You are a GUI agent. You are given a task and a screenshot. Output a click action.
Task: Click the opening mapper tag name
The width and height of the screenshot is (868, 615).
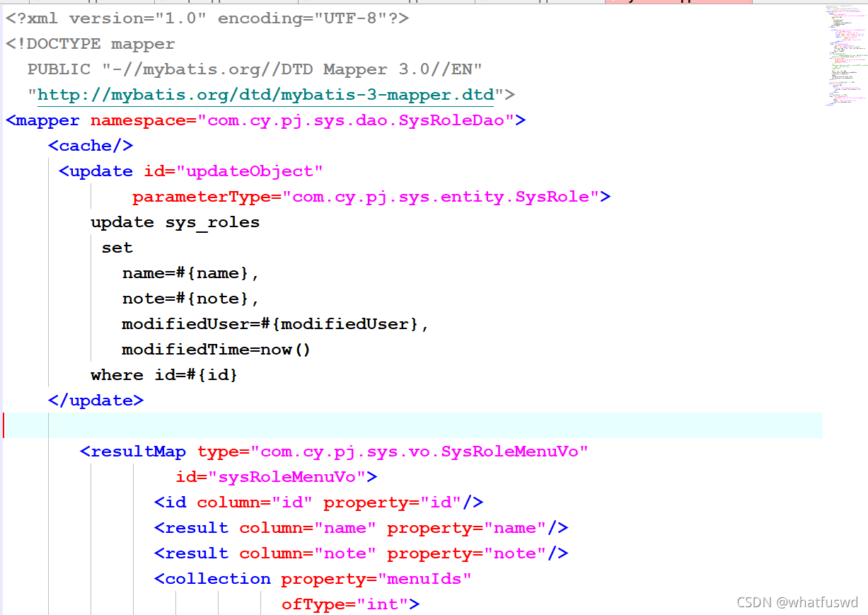tap(48, 120)
